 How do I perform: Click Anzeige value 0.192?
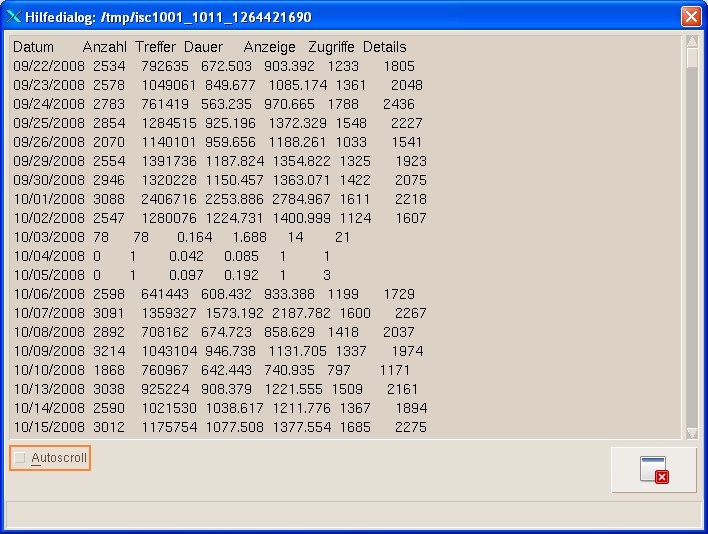coord(242,275)
